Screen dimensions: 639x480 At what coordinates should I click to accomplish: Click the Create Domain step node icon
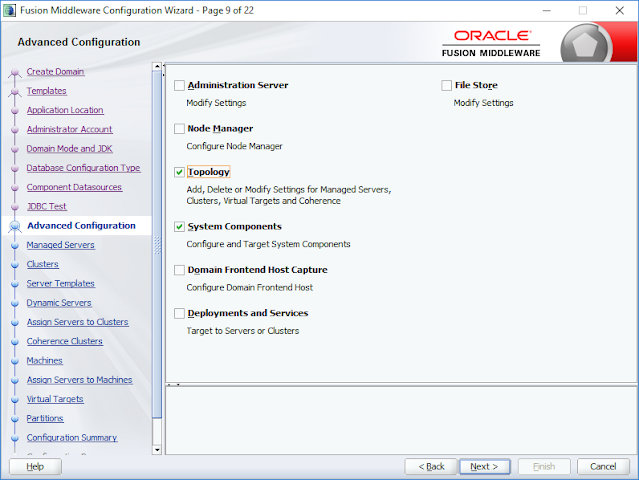coord(15,73)
